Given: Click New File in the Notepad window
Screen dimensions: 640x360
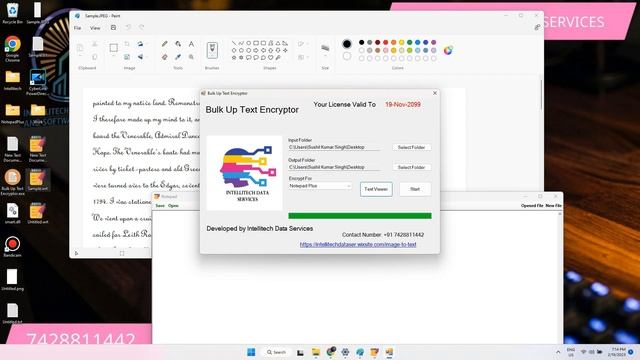Looking at the screenshot, I should (x=553, y=205).
